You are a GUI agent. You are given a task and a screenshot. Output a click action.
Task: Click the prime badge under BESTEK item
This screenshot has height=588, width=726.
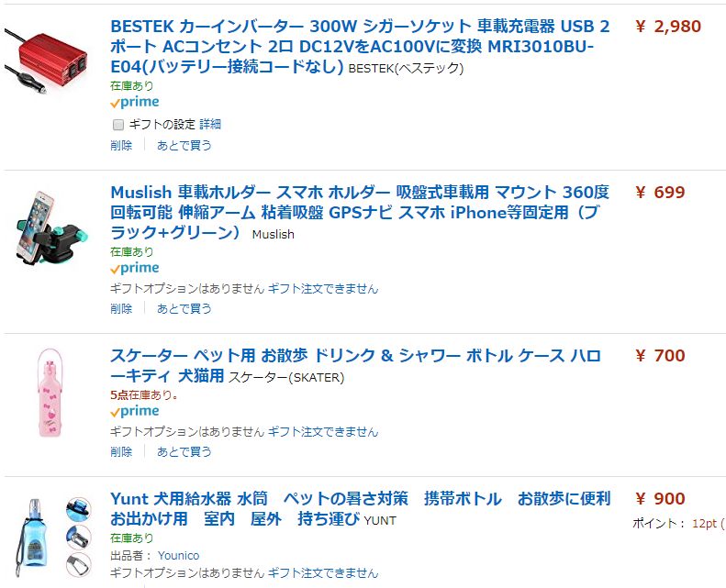click(134, 103)
